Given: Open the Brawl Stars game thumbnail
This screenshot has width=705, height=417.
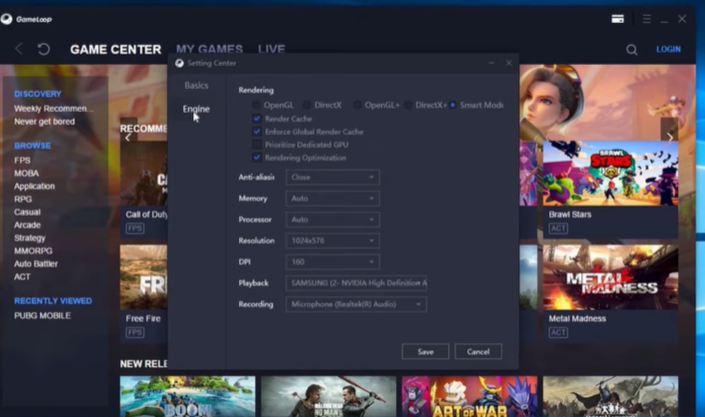Looking at the screenshot, I should tap(610, 173).
